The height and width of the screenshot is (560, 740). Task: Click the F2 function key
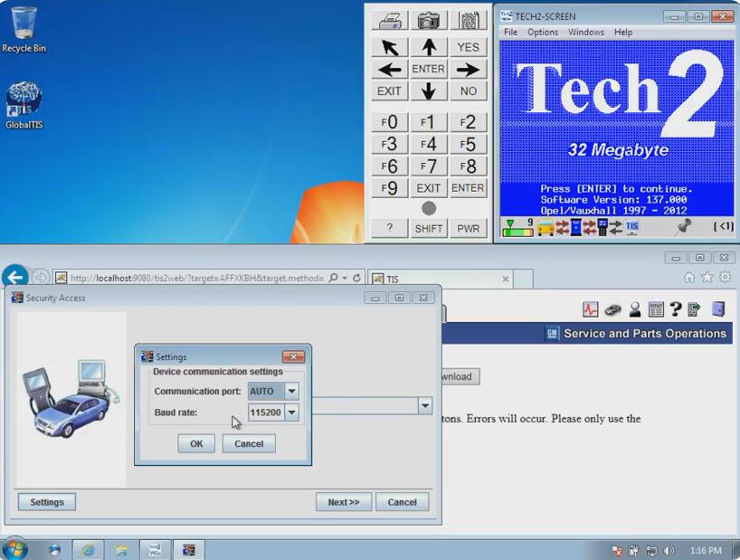click(x=469, y=123)
